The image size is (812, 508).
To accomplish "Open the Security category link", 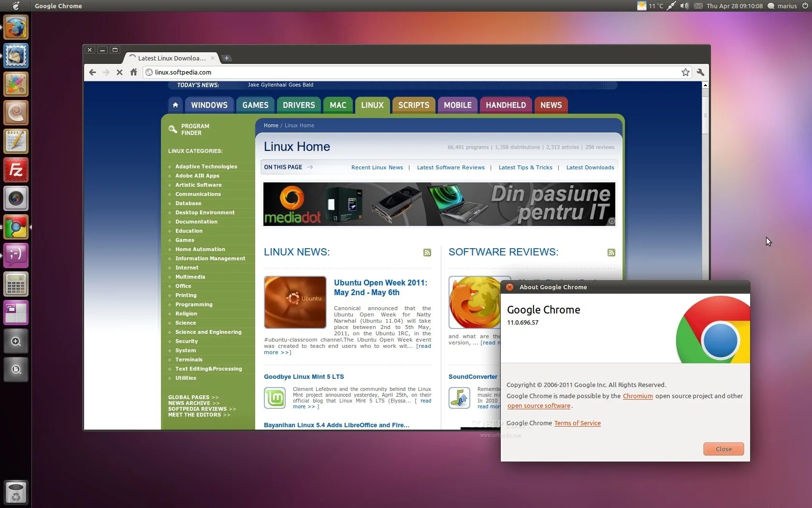I will pos(187,341).
